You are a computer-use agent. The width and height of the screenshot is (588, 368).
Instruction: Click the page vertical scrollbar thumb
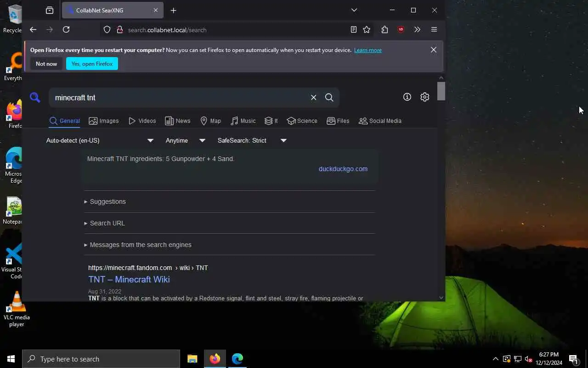[441, 91]
